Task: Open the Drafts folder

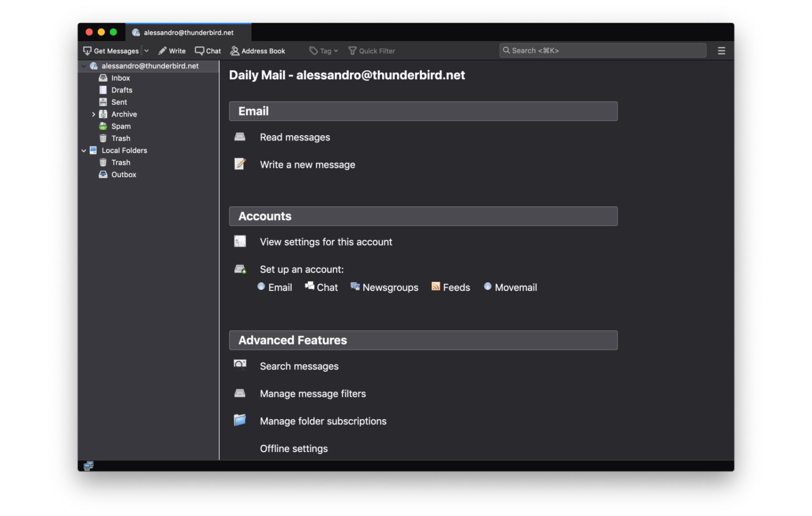Action: 122,90
